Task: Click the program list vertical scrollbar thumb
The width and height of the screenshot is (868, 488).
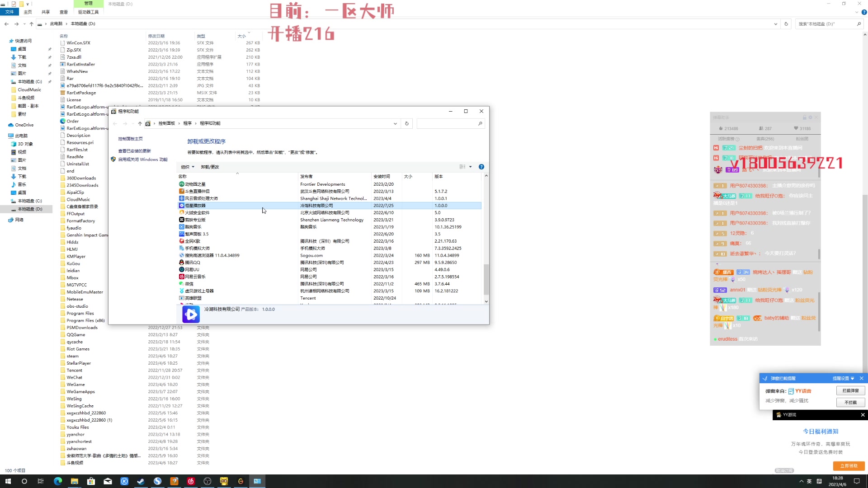Action: coord(486,279)
